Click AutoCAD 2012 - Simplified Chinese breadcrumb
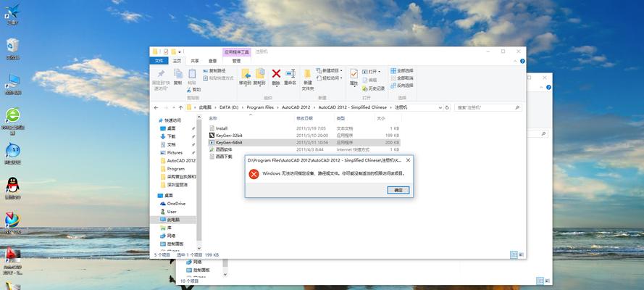644x290 pixels. click(x=352, y=107)
